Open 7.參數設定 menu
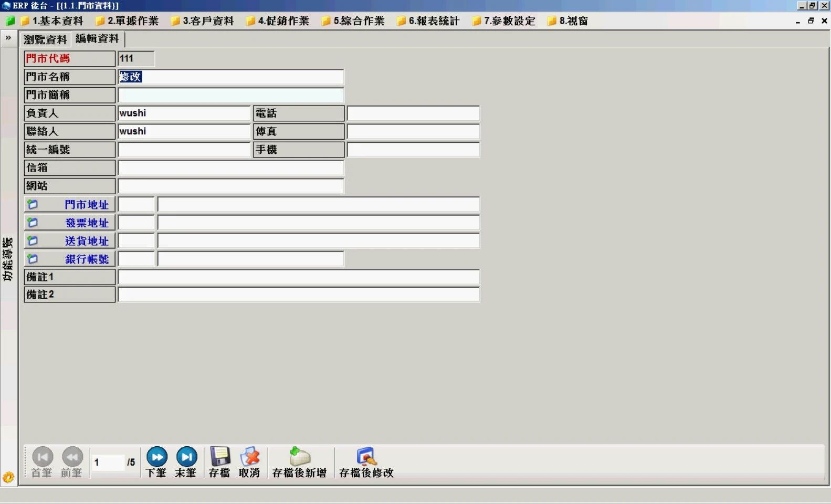The width and height of the screenshot is (831, 504). (x=504, y=21)
